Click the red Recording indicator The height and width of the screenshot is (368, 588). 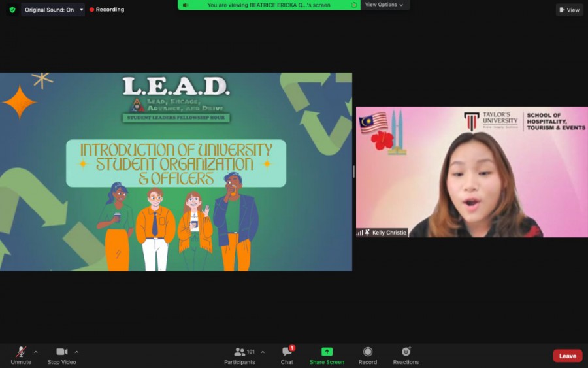point(106,10)
